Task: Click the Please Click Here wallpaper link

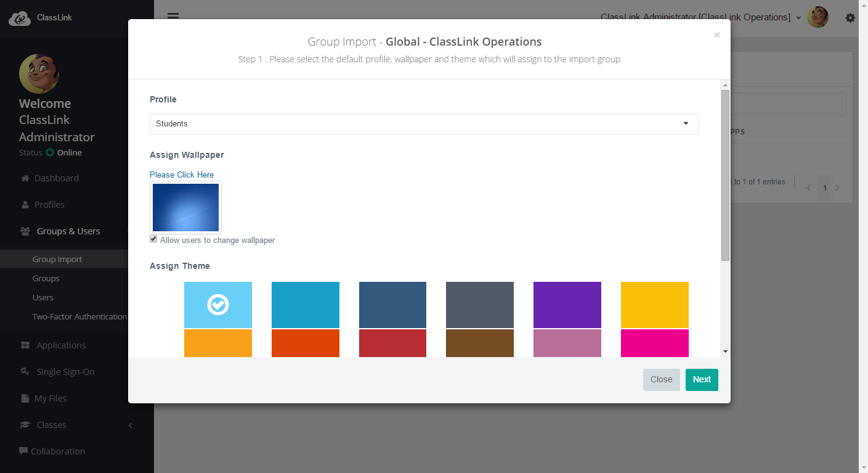Action: coord(182,175)
